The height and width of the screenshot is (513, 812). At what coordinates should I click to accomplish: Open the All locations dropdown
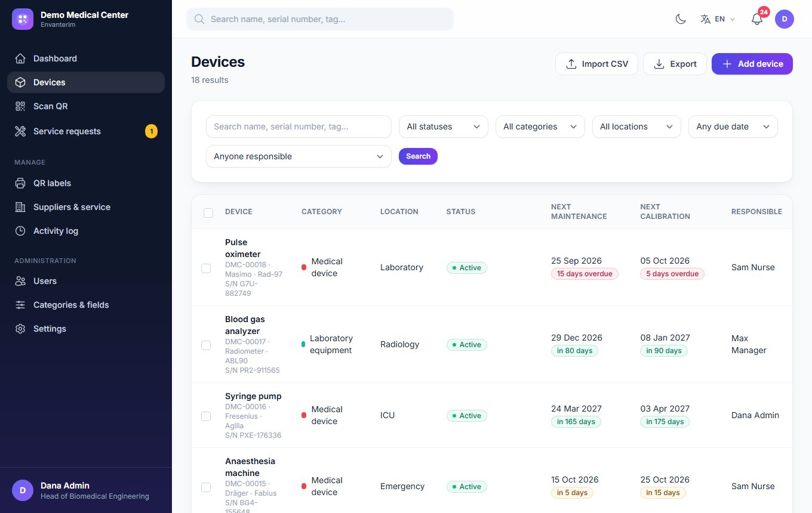(x=636, y=126)
